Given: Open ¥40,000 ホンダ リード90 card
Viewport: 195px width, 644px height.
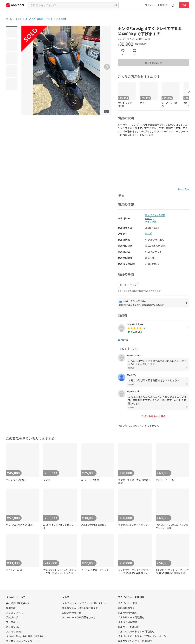Looking at the screenshot, I should 172,462.
